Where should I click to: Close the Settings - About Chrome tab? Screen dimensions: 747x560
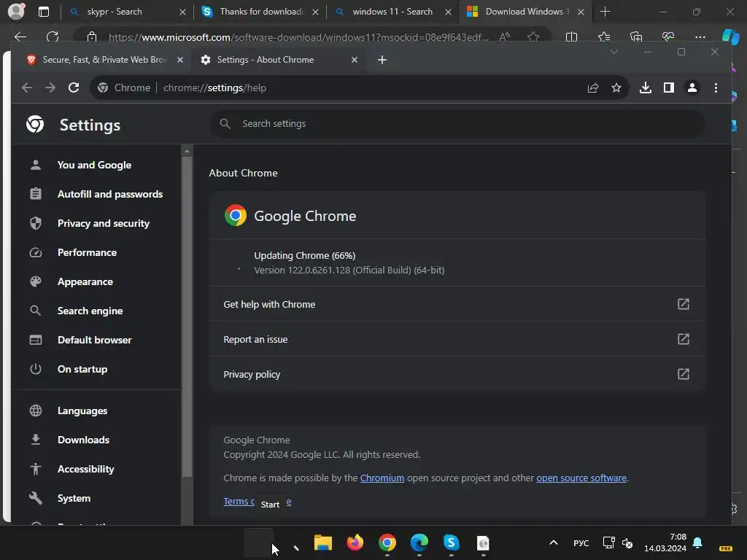pos(354,60)
